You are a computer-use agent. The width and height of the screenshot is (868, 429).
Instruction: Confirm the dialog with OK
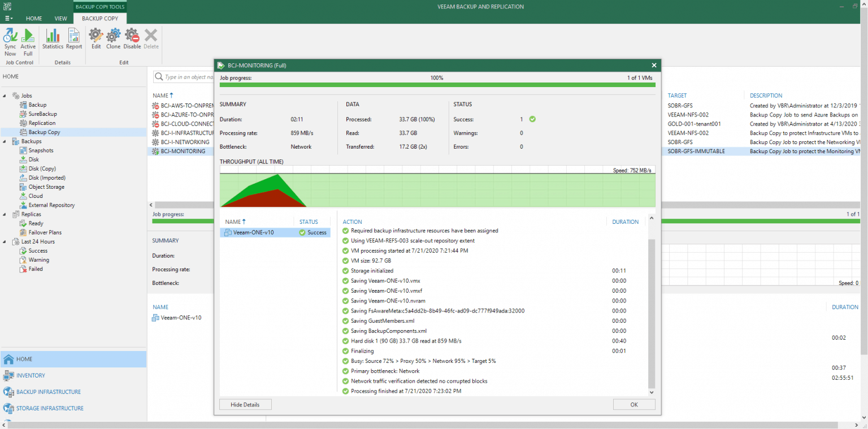[633, 404]
